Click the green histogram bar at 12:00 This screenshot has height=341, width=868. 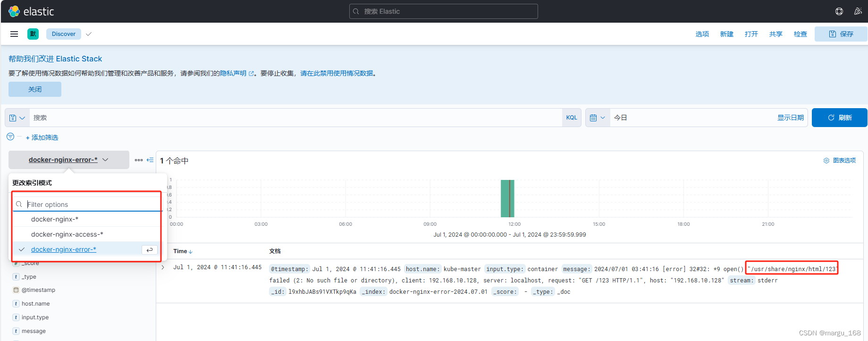point(507,198)
